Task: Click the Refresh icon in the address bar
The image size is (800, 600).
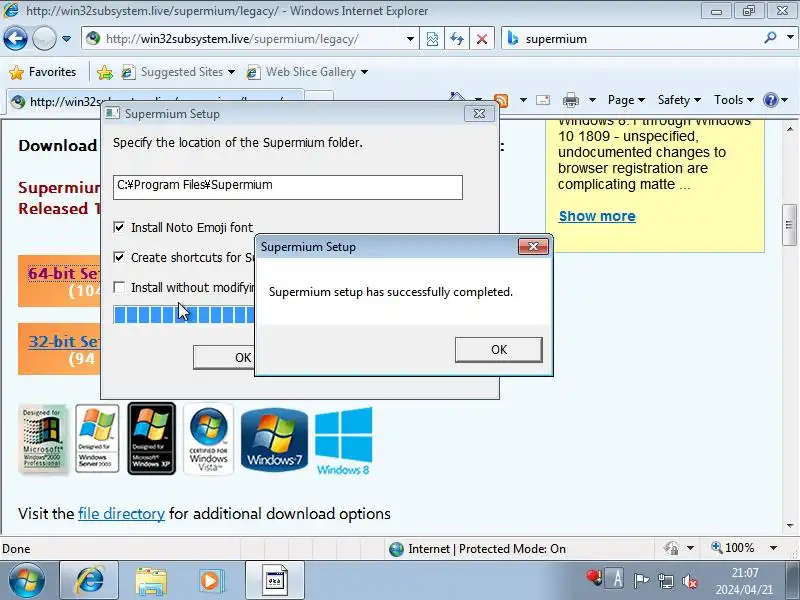Action: coord(457,39)
